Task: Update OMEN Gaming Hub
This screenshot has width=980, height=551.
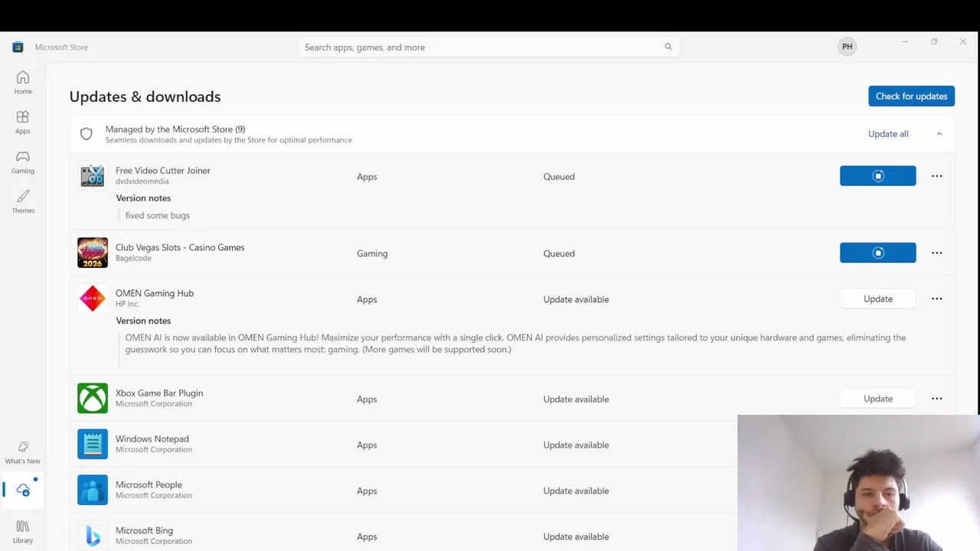Action: pos(877,298)
